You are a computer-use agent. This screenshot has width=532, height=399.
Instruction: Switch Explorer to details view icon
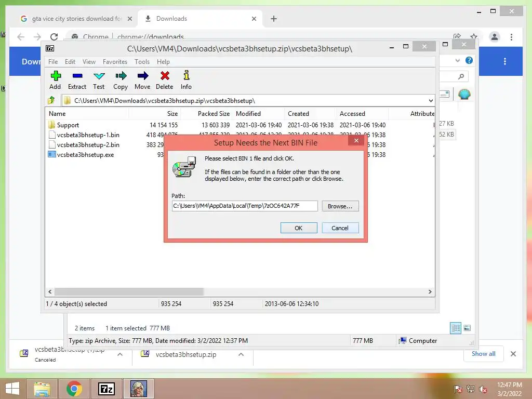(x=455, y=328)
